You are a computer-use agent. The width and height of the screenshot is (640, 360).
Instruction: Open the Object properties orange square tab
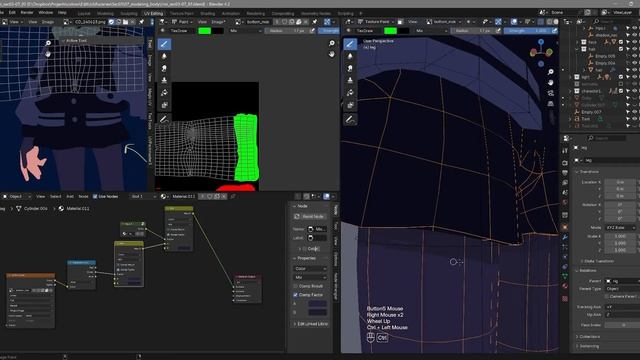point(565,227)
